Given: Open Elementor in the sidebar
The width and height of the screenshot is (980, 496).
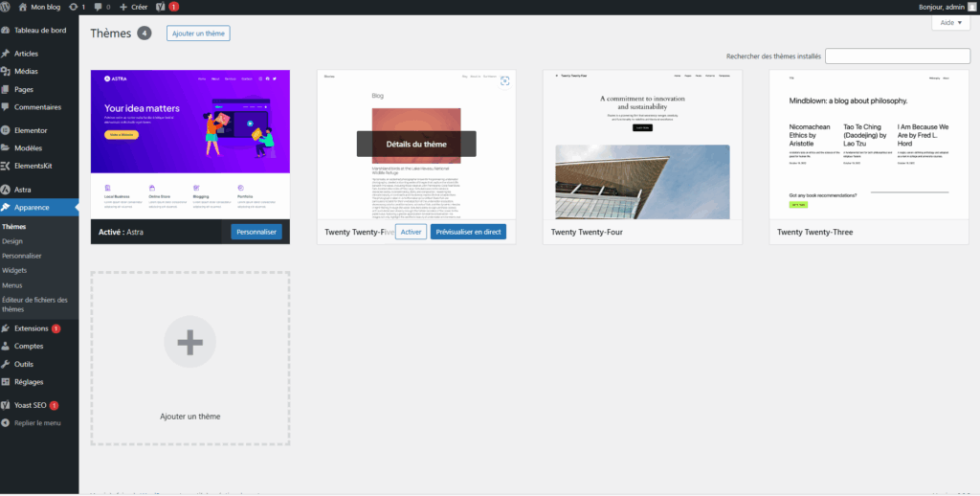Looking at the screenshot, I should pos(31,129).
